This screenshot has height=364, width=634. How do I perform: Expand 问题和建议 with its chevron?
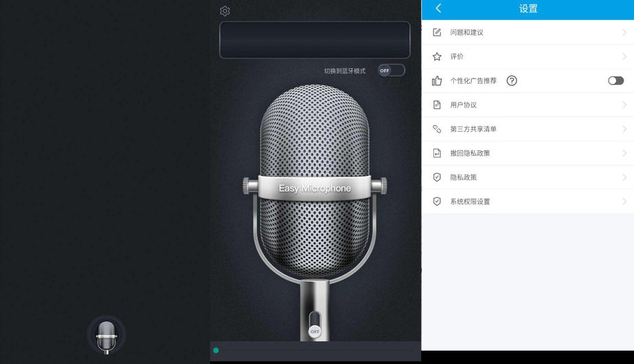pos(624,32)
